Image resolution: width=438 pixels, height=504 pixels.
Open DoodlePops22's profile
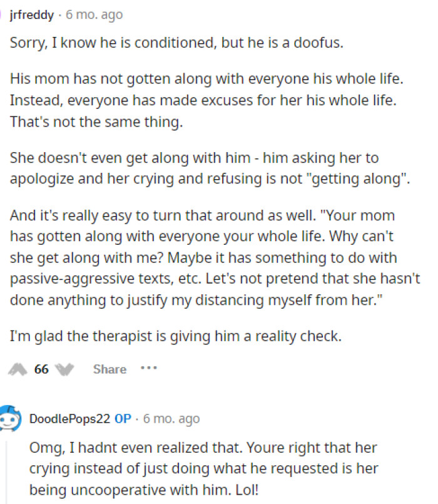69,419
